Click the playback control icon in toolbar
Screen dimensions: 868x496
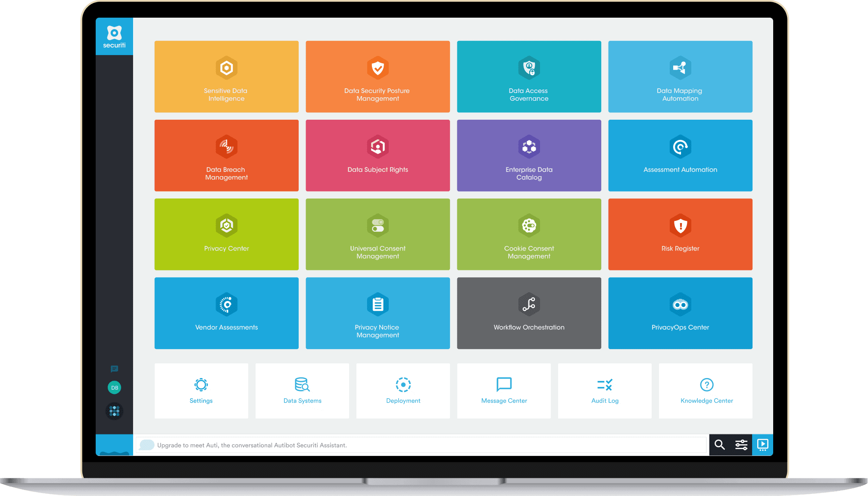[x=763, y=444]
